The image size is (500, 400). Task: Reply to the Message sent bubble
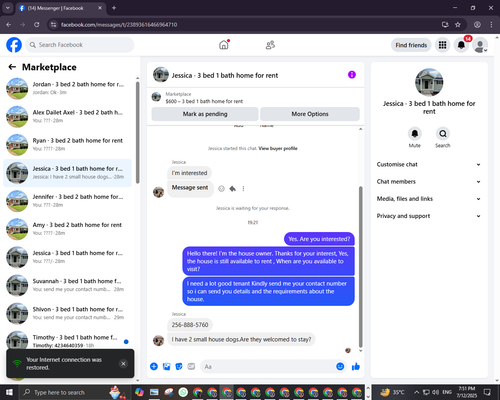233,189
